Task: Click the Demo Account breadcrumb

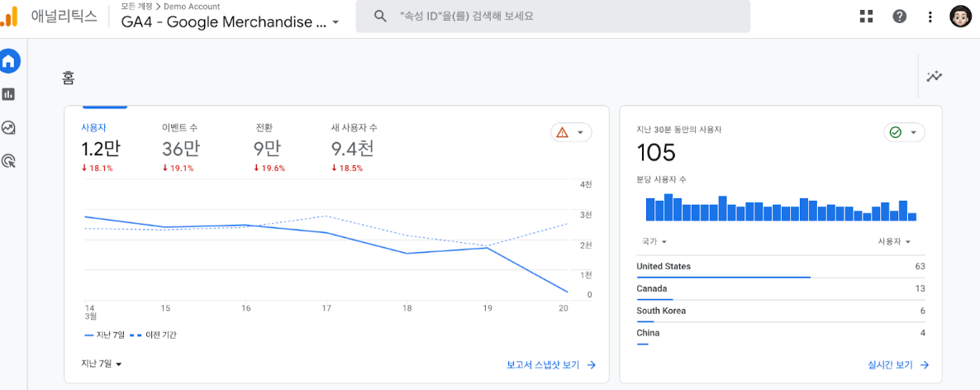Action: click(x=192, y=7)
